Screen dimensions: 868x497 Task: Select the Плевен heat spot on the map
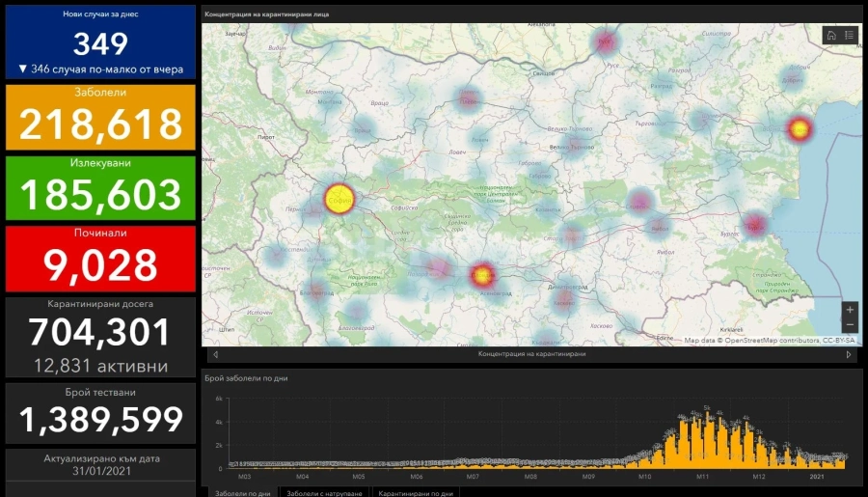[469, 99]
